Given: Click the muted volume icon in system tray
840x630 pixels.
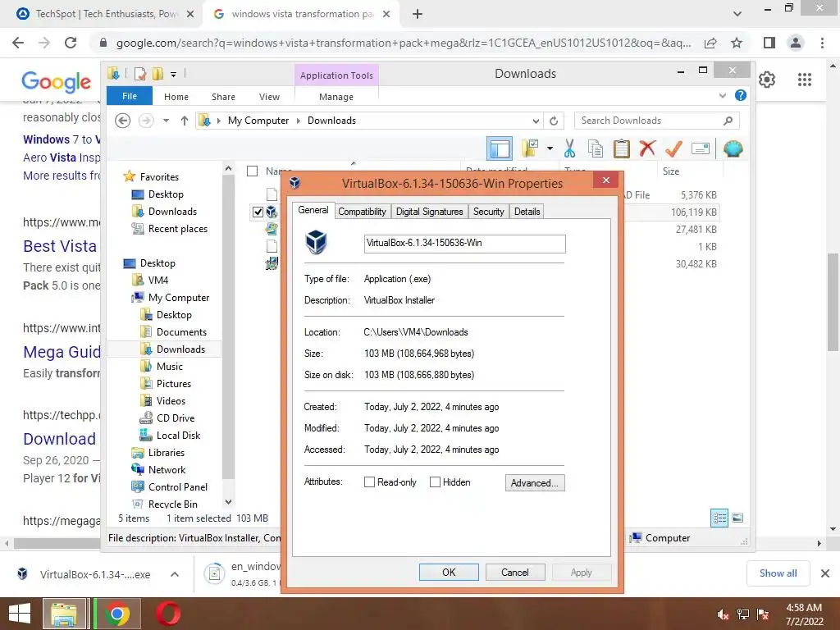Looking at the screenshot, I should tap(723, 614).
